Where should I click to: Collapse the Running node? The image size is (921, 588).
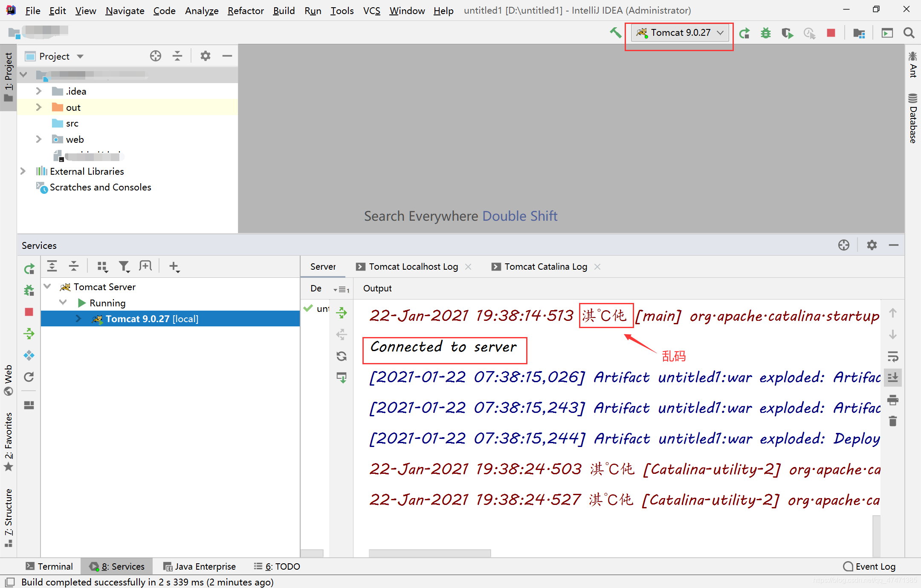coord(63,303)
